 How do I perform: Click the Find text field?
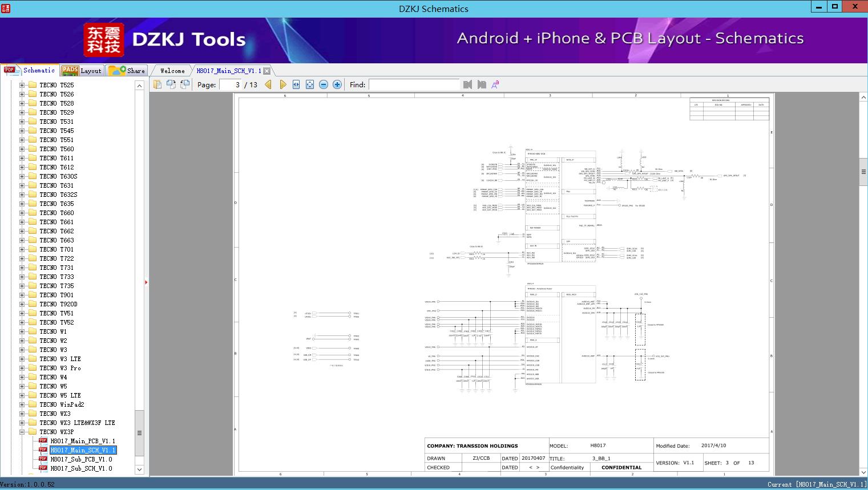(414, 84)
